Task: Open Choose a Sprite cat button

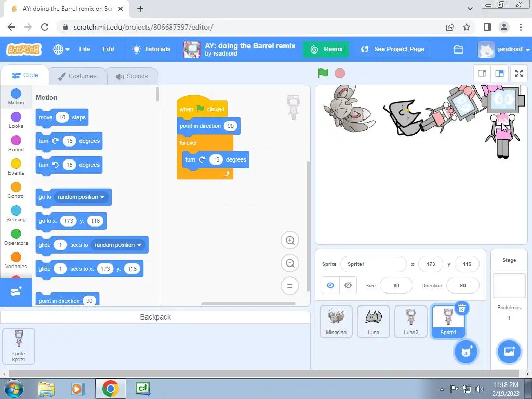Action: coord(466,352)
